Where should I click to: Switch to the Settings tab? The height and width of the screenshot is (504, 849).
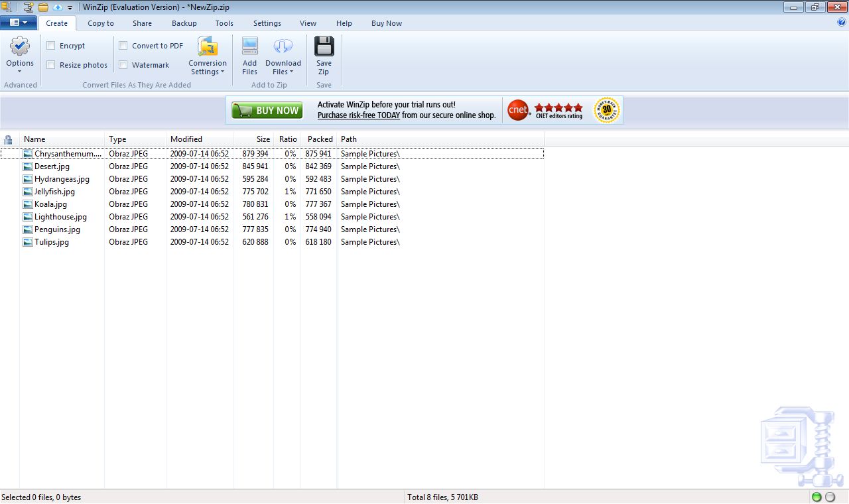(267, 23)
